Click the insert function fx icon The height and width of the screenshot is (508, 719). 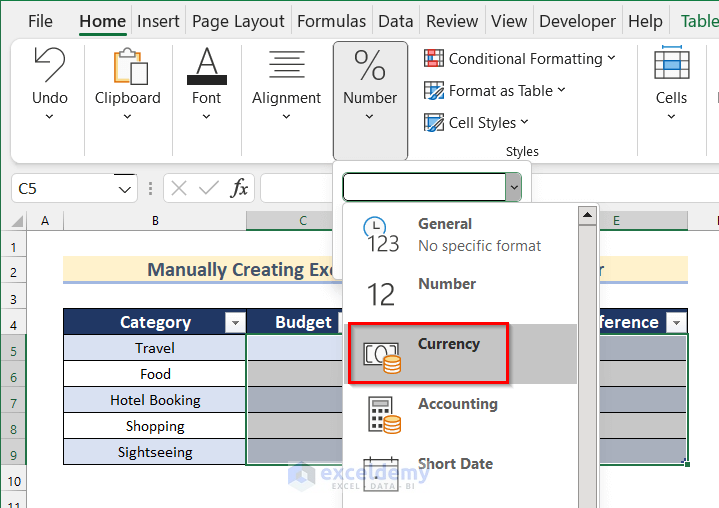click(239, 188)
